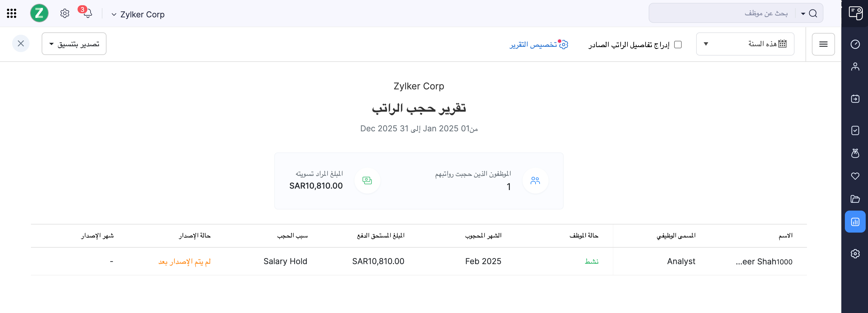
Task: Expand the Zylker Corp organization switcher
Action: (138, 14)
